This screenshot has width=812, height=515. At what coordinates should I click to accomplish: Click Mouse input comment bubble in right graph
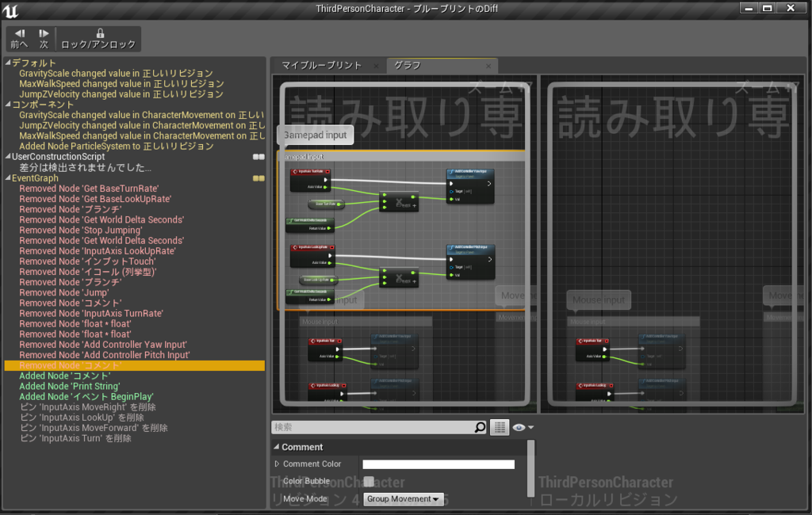pyautogui.click(x=599, y=299)
